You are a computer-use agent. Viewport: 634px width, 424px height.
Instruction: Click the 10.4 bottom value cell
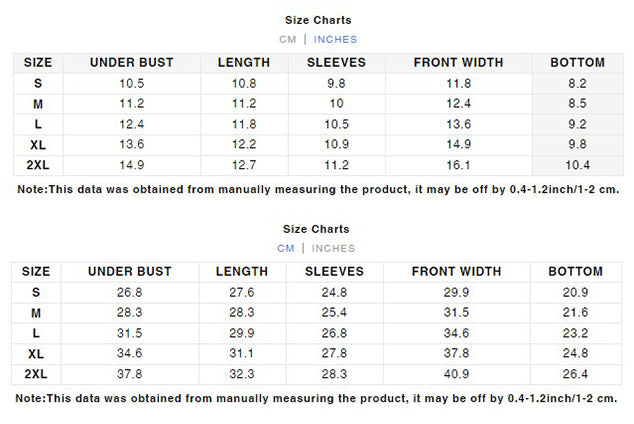point(577,165)
